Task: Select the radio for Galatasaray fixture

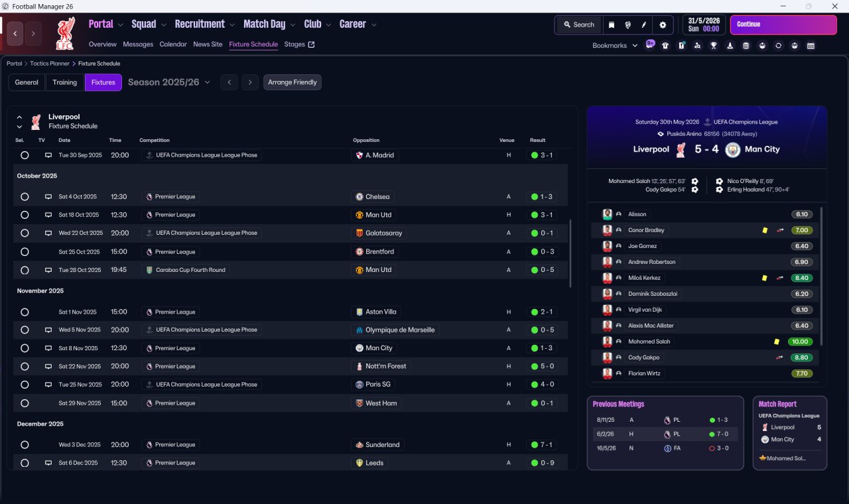Action: [25, 233]
